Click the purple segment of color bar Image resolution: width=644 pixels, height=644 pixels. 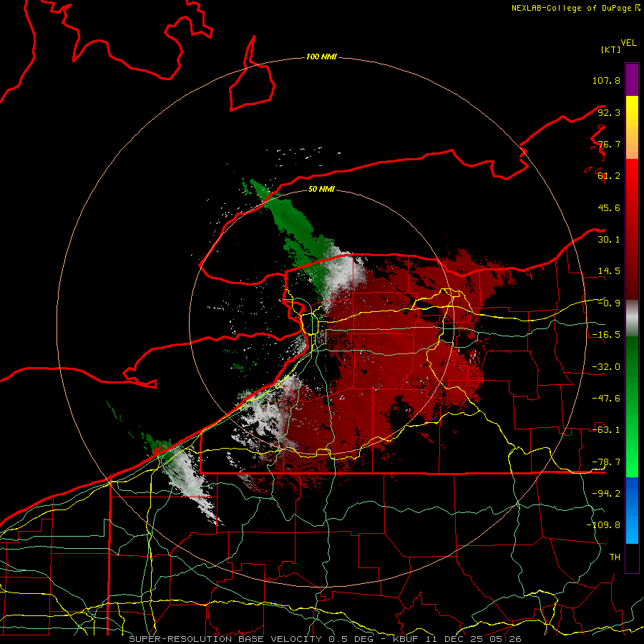pos(632,80)
